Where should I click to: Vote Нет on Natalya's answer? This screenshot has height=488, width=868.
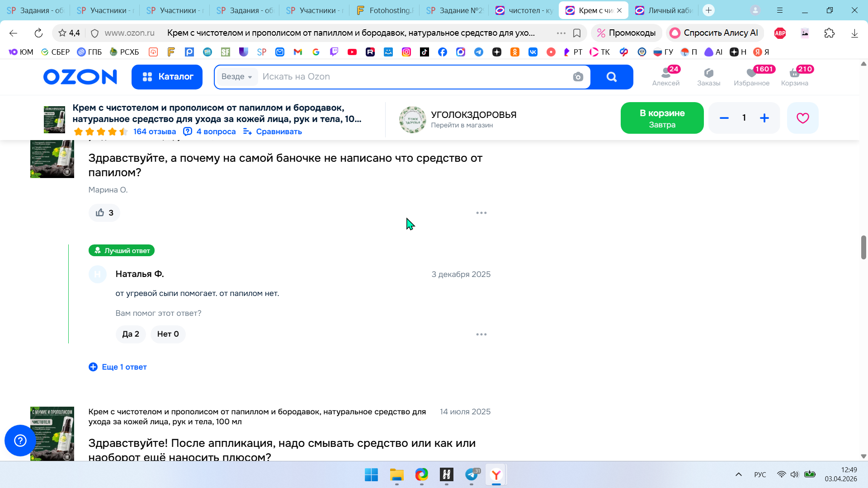[x=168, y=334]
